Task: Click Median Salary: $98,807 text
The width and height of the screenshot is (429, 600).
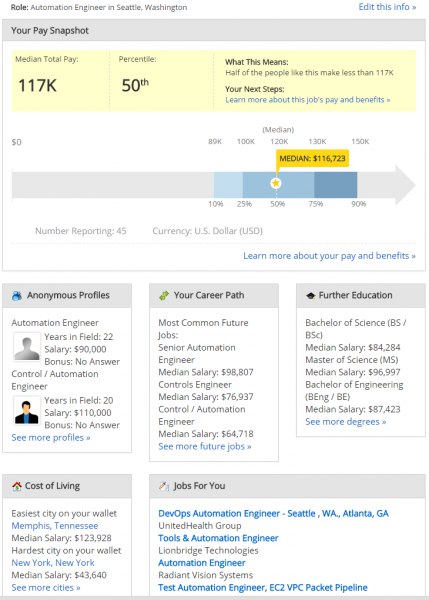Action: point(206,372)
